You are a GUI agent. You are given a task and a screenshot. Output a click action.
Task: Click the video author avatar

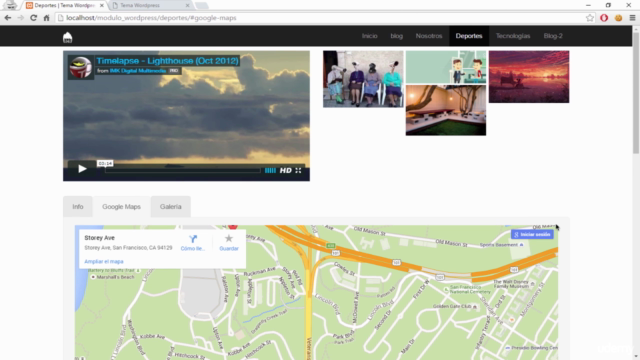tap(81, 67)
